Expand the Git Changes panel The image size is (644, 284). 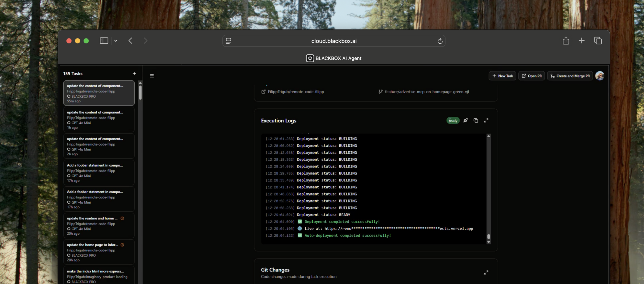(486, 272)
